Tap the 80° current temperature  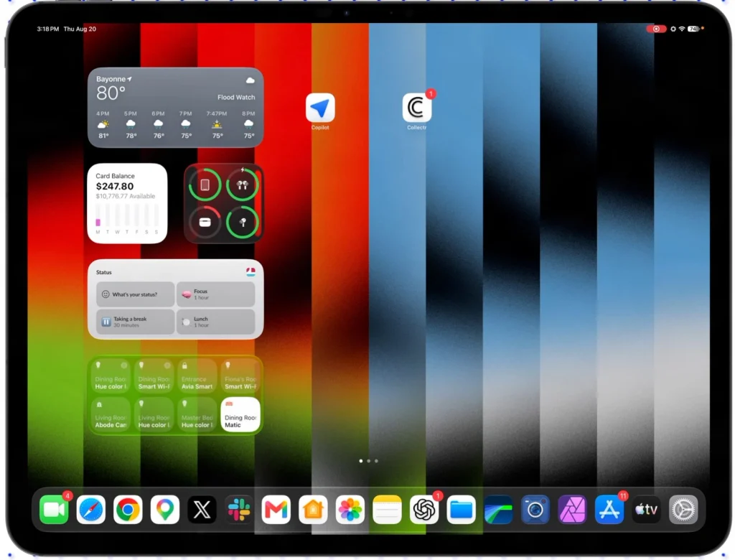111,93
